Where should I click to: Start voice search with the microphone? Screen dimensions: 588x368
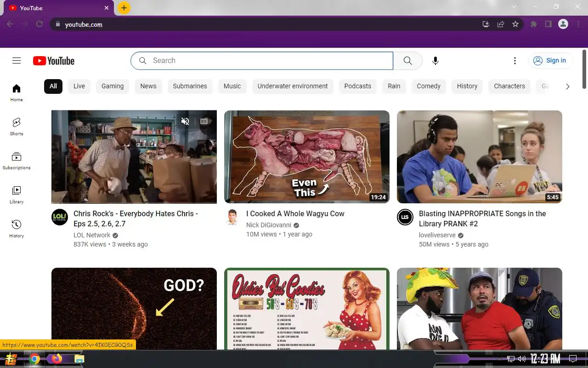click(435, 61)
